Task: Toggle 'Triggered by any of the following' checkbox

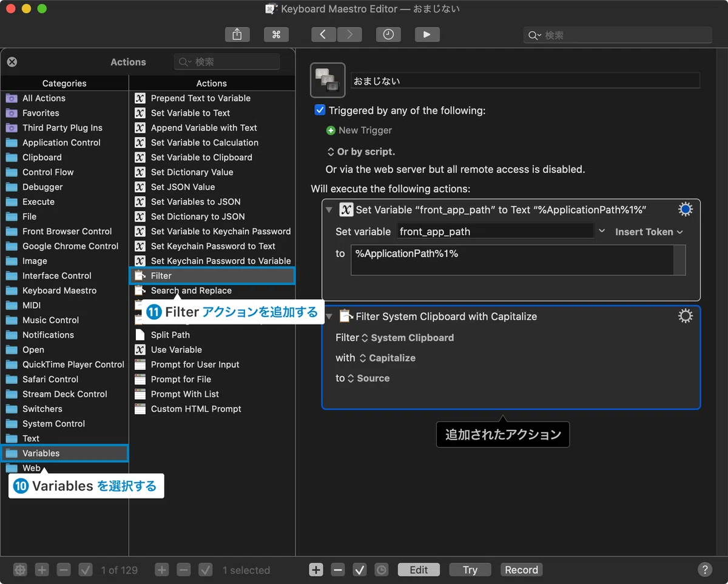Action: [x=320, y=110]
